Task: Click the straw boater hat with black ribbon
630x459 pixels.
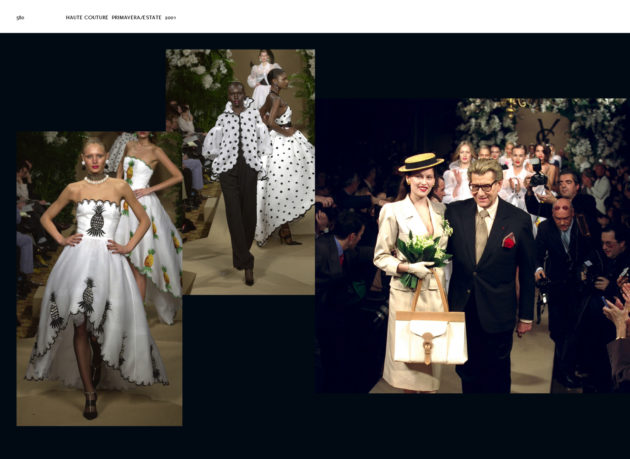Action: 420,162
